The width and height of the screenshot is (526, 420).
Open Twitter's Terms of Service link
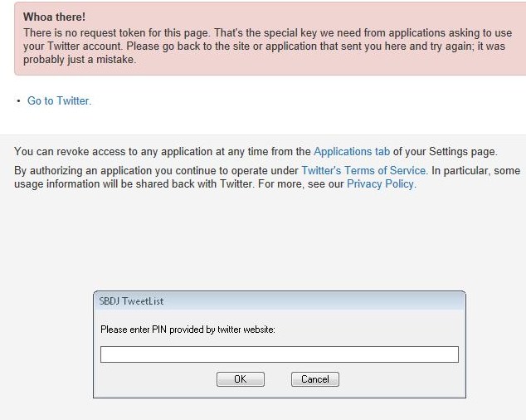364,170
